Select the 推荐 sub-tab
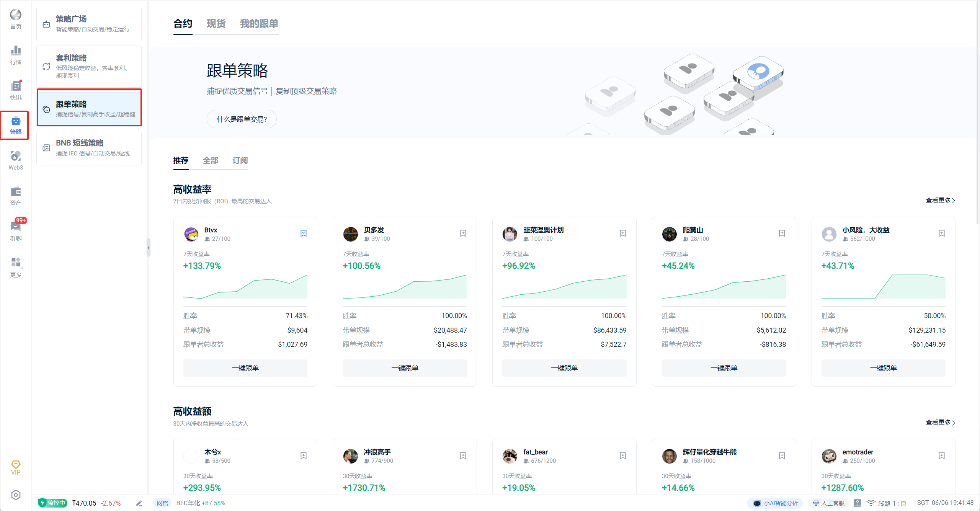980x511 pixels. [181, 160]
